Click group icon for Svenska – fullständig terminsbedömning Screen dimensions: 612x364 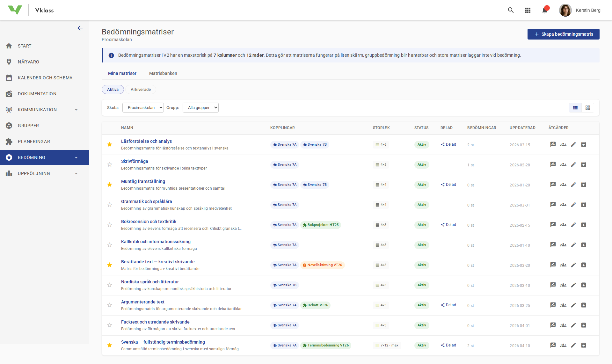coord(563,345)
